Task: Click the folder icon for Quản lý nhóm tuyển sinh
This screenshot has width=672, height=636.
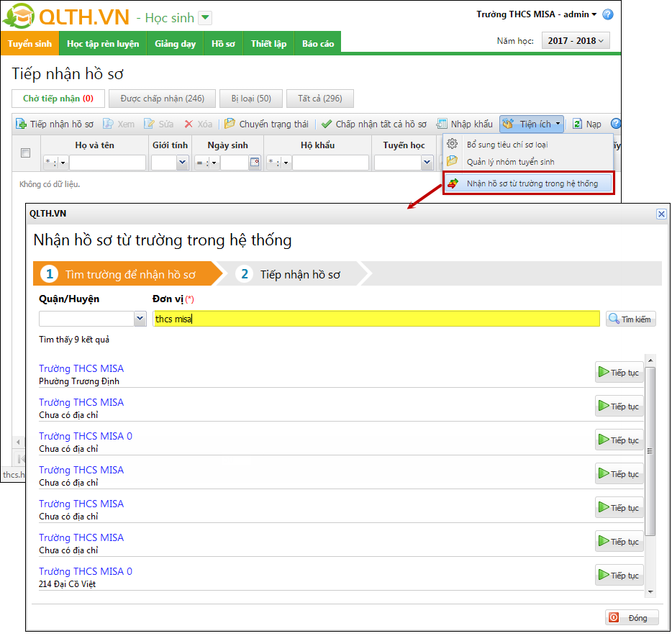Action: (452, 161)
